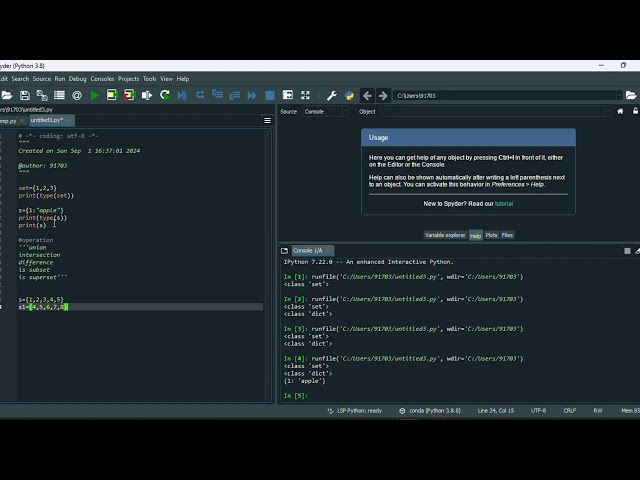This screenshot has height=480, width=640.
Task: Toggle the Help pane lock icon
Action: tap(636, 111)
